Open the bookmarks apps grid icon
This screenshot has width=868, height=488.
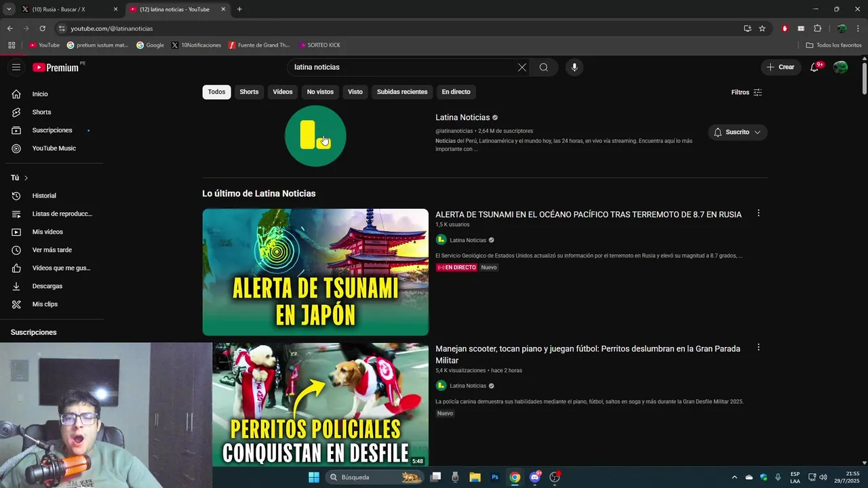pyautogui.click(x=12, y=45)
